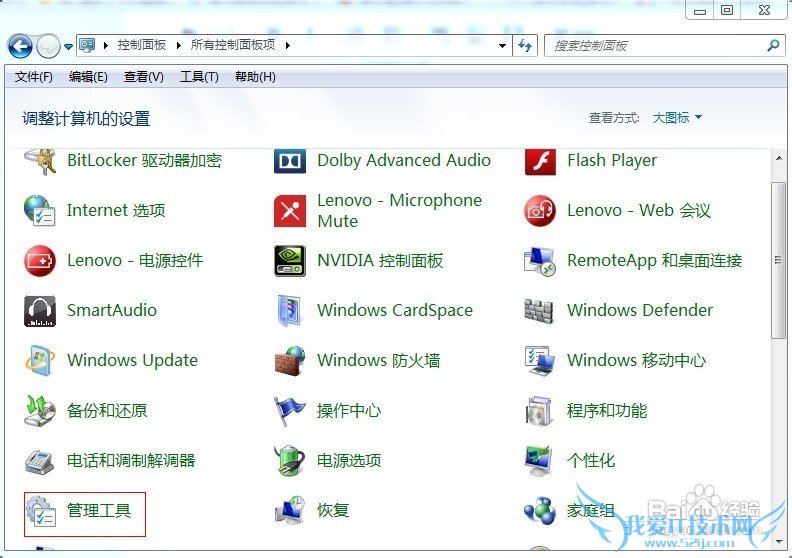Viewport: 792px width, 558px height.
Task: Click the computer icon in address bar
Action: 87,45
